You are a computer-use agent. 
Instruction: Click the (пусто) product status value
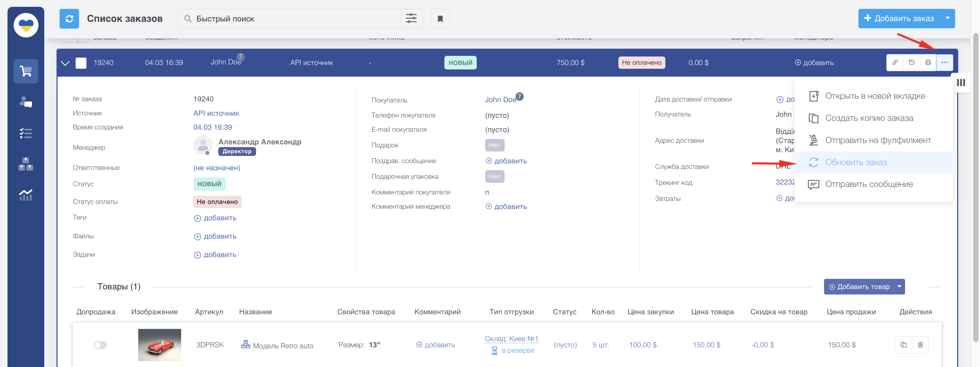tap(565, 345)
